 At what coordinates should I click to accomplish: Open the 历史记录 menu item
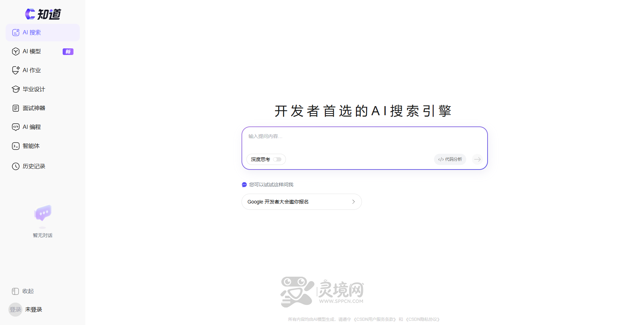click(x=43, y=166)
